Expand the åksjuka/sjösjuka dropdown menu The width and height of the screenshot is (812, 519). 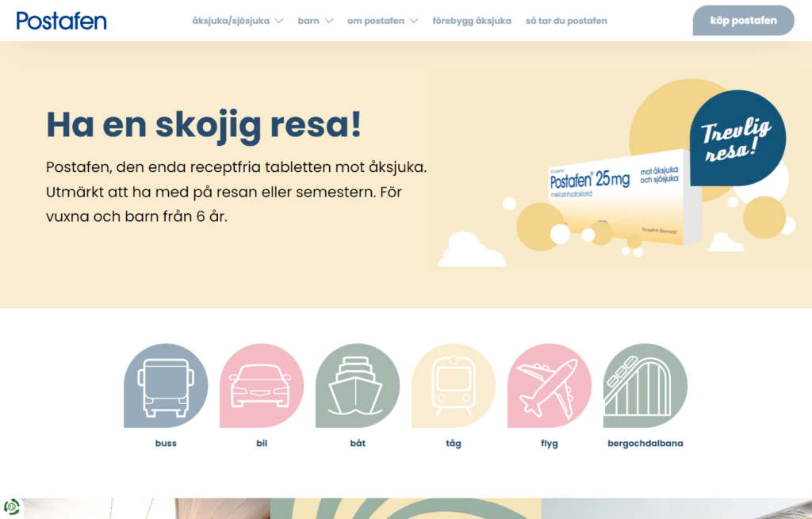click(x=238, y=21)
